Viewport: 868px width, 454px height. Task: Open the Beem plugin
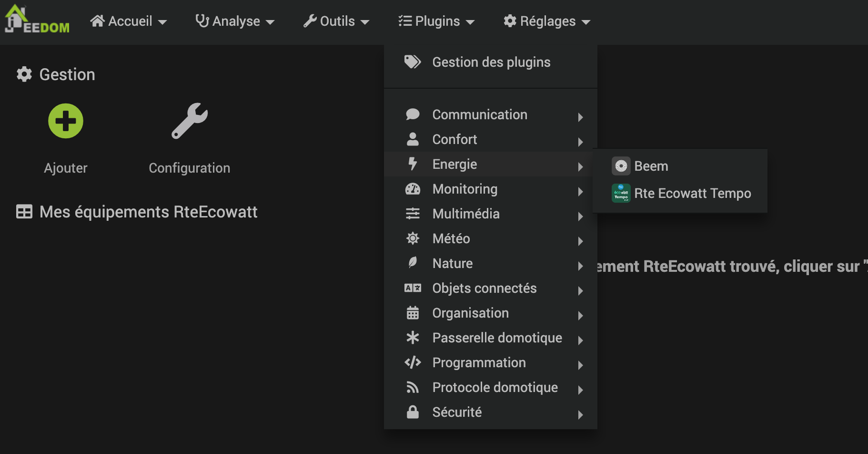pos(680,166)
